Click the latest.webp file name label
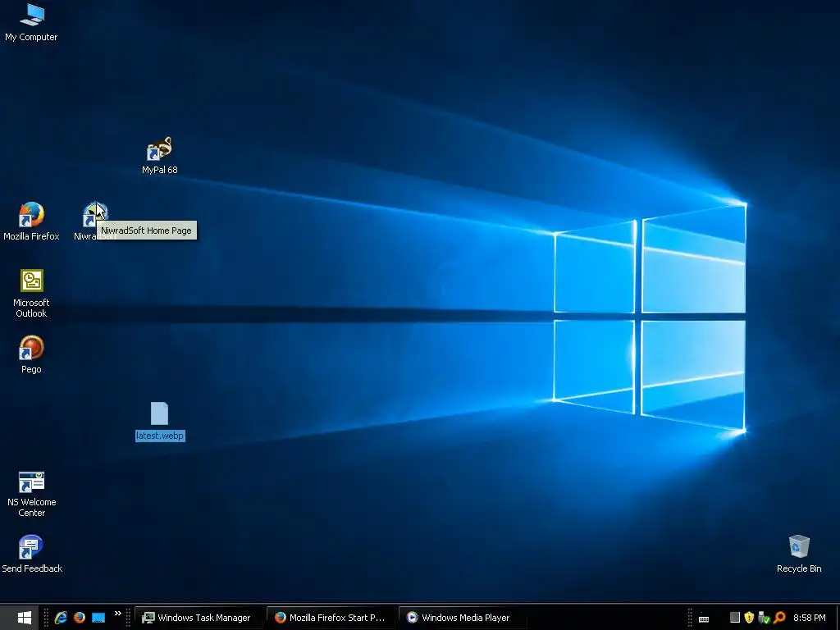 coord(160,436)
